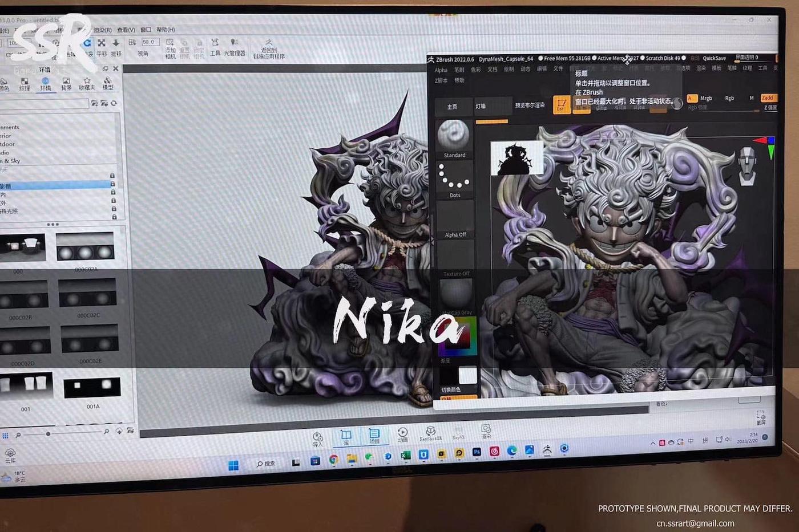Open the Light Manager (光管理器)
Viewport: 799px width, 532px height.
pyautogui.click(x=234, y=47)
